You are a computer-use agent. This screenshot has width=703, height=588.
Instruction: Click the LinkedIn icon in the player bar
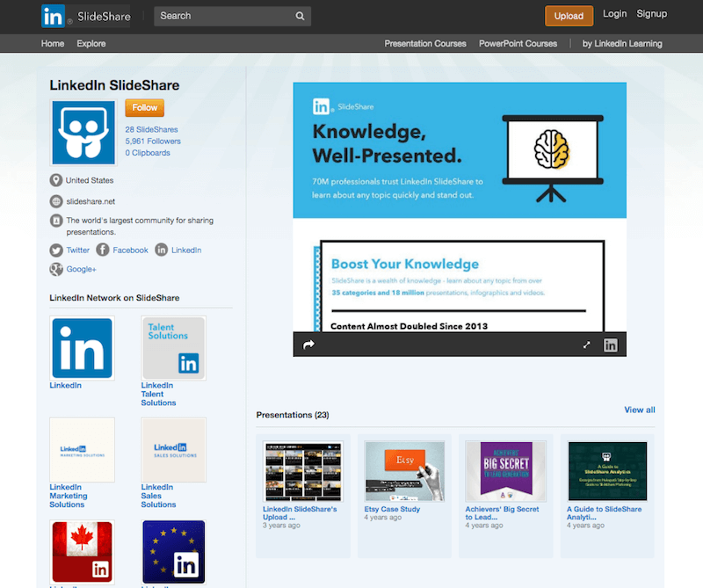610,345
